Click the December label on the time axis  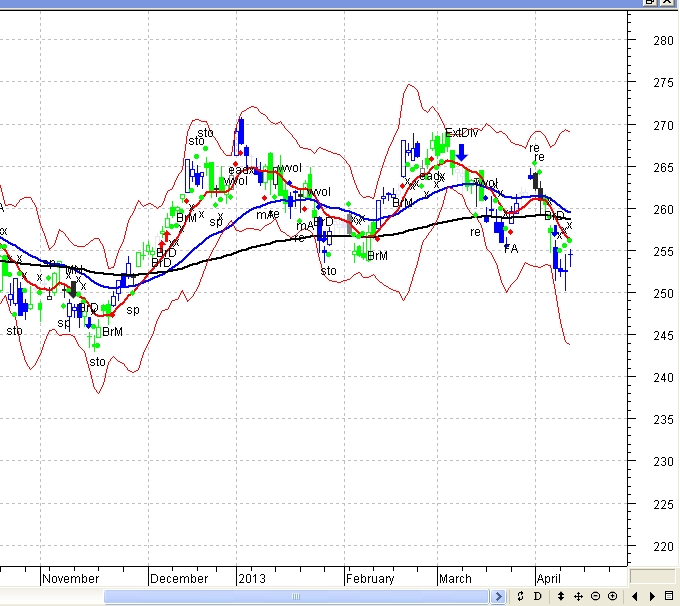click(179, 578)
